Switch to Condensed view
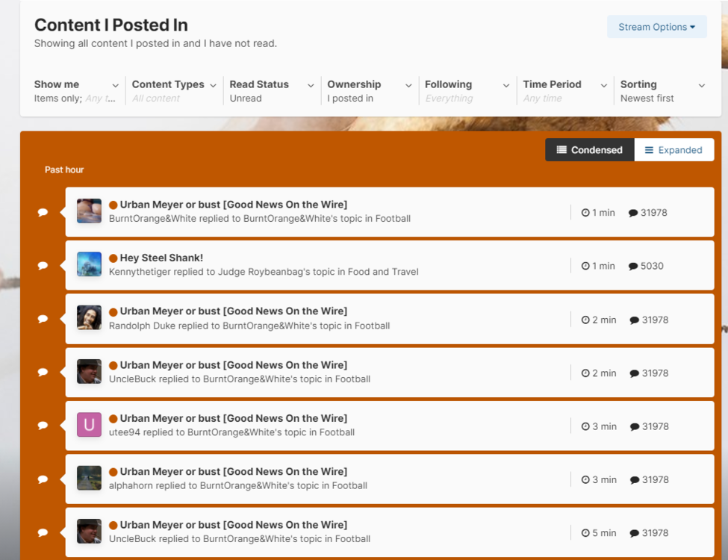728x560 pixels. 589,150
